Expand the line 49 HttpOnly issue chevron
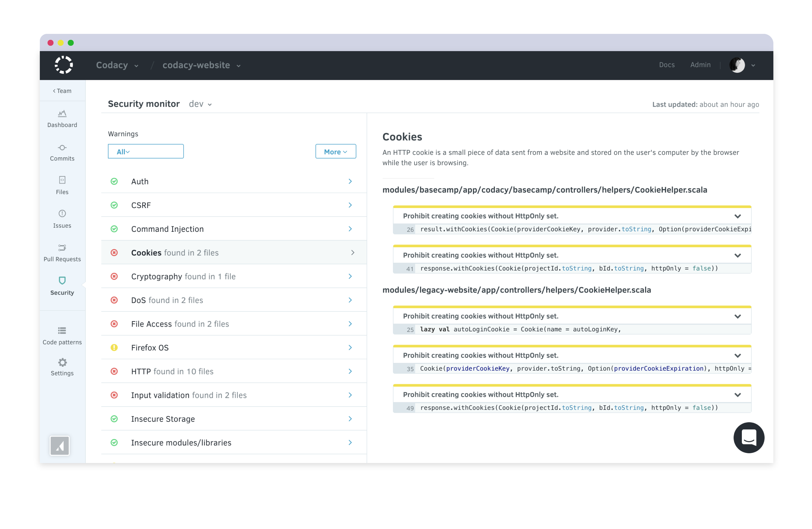 [737, 395]
